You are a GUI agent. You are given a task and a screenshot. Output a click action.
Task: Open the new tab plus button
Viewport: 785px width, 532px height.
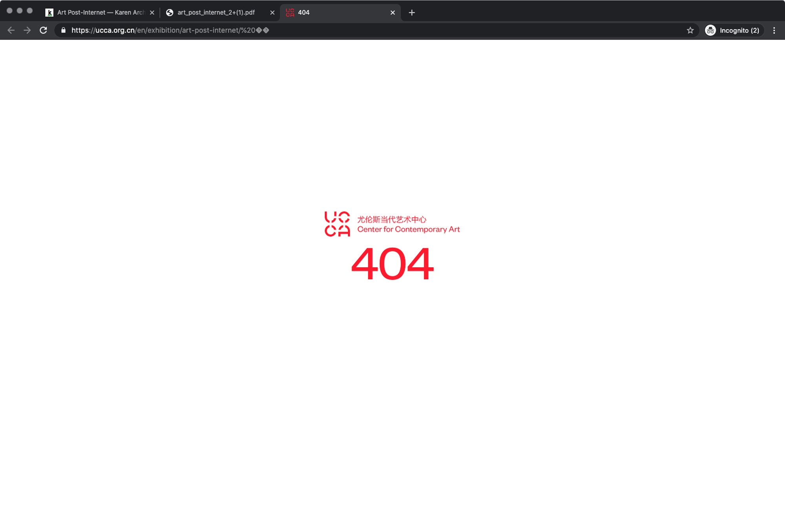[x=411, y=13]
